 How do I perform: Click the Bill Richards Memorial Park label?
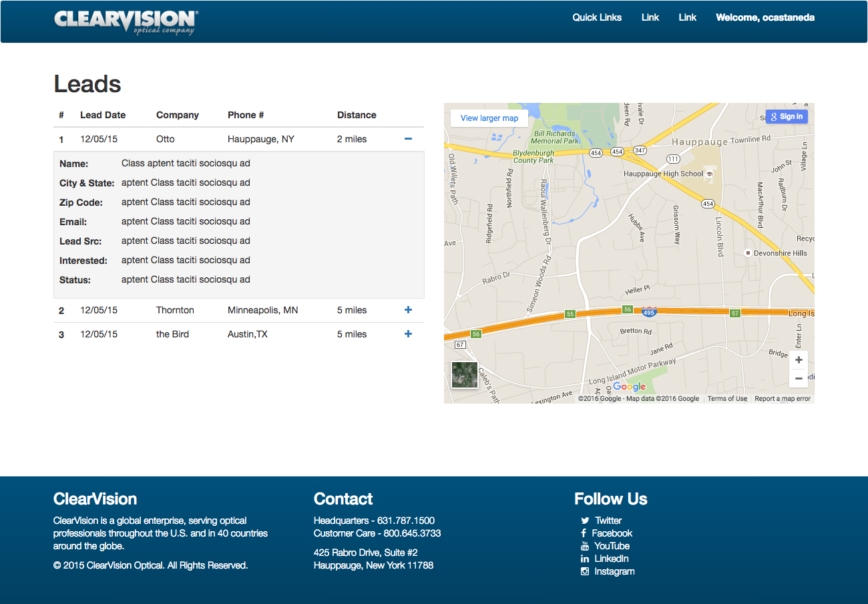click(555, 137)
